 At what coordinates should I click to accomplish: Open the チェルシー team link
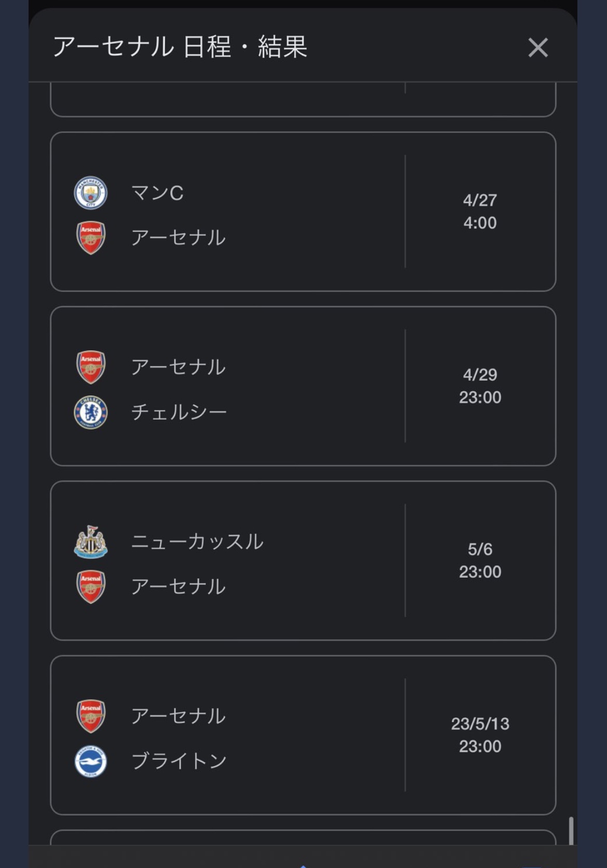[x=179, y=412]
